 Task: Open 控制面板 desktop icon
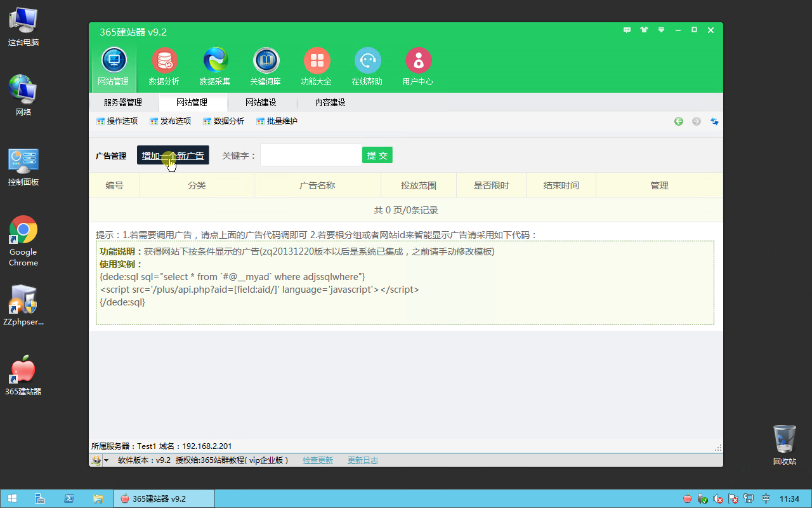pos(23,167)
